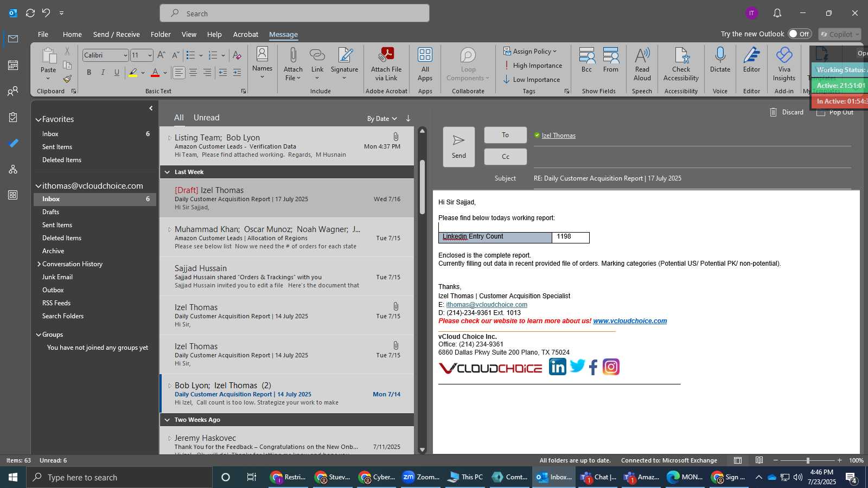Adjust the zoom slider in status bar
Viewport: 868px width, 488px height.
[808, 460]
